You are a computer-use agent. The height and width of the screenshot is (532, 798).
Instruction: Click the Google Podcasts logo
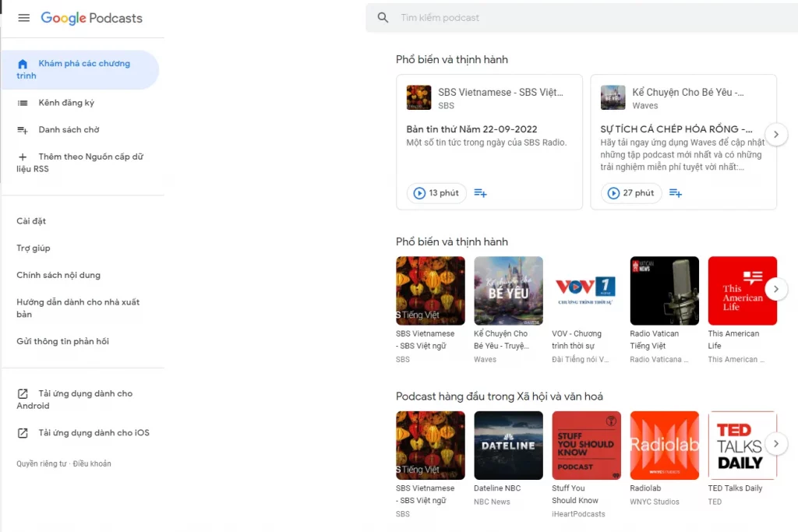(x=92, y=19)
